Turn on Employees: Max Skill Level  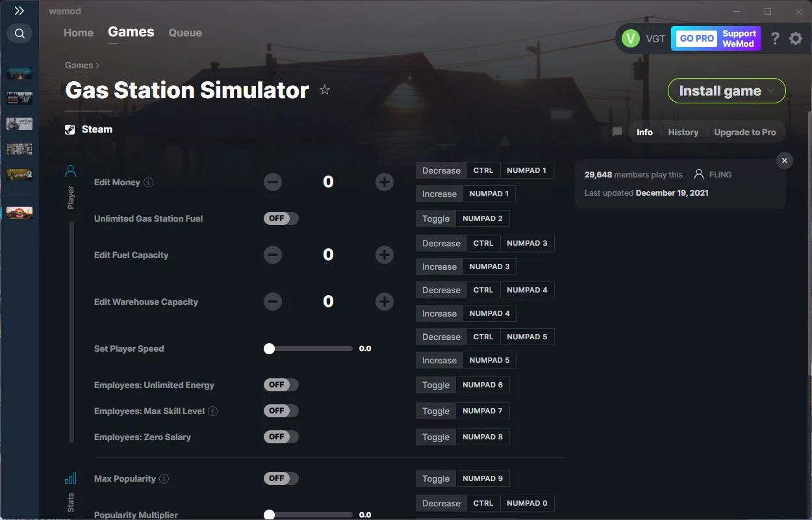281,411
